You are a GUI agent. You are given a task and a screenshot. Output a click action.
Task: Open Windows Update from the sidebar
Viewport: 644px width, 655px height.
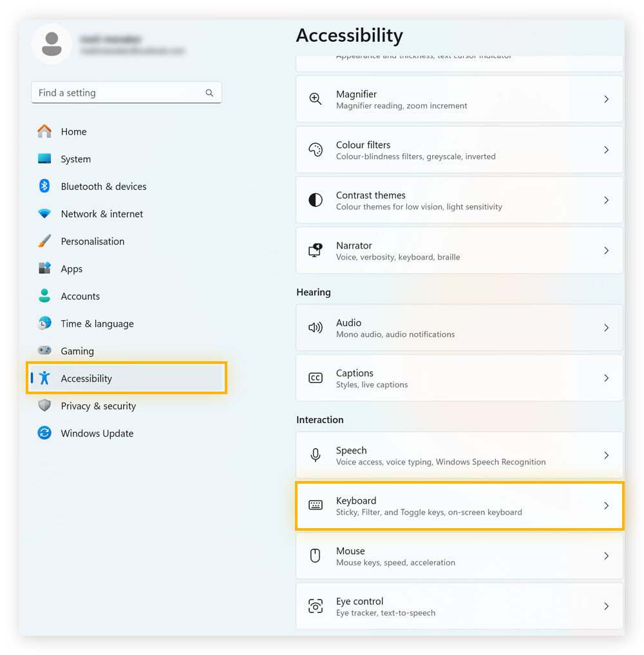point(97,433)
